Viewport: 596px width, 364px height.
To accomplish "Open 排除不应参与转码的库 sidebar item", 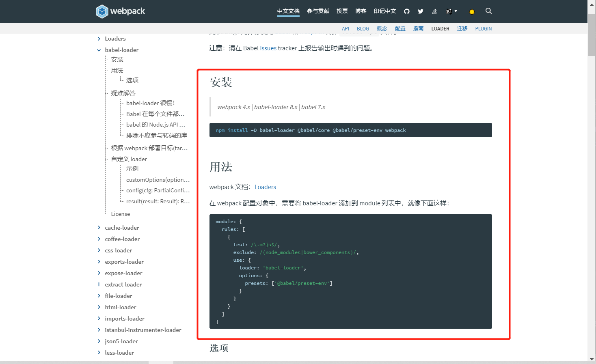I will [x=156, y=135].
